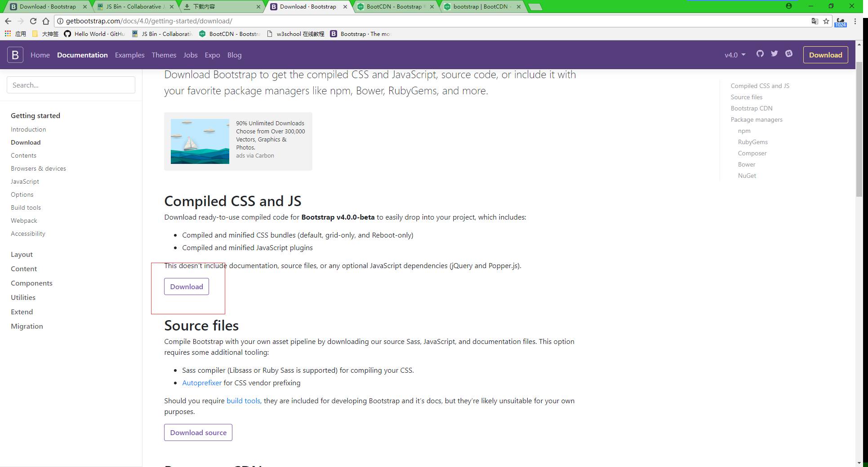Screen dimensions: 868x467
Task: Open Contents in sidebar
Action: coord(23,155)
